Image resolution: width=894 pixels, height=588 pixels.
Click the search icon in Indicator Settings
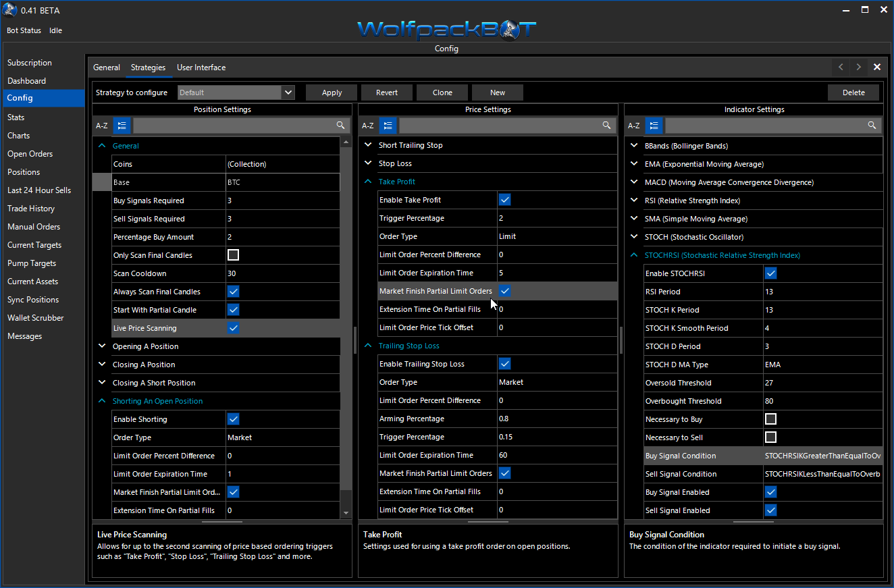coord(872,126)
